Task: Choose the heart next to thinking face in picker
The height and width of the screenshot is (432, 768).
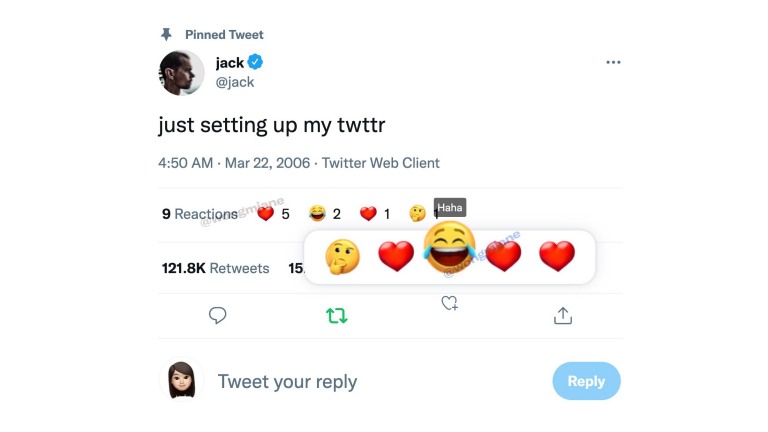Action: point(396,257)
